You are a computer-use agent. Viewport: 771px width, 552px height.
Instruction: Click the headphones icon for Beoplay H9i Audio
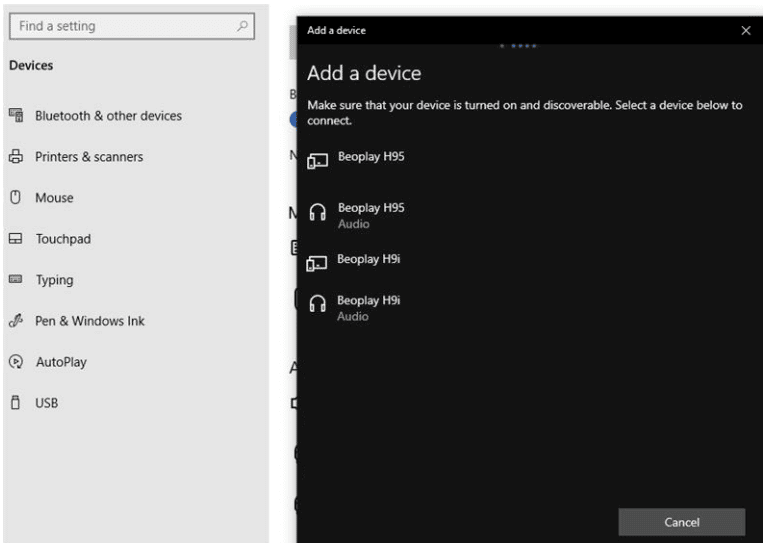click(317, 304)
